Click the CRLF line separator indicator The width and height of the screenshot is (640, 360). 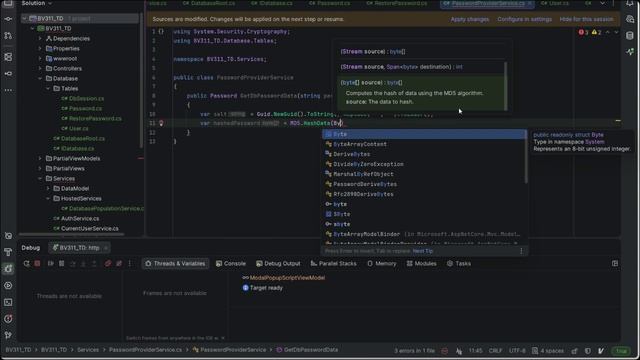495,351
